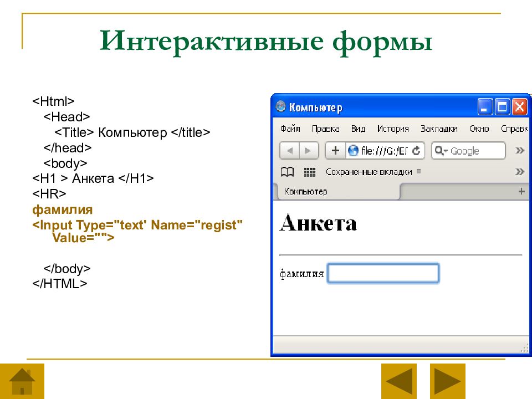Open the История menu
The width and height of the screenshot is (532, 399).
point(393,129)
